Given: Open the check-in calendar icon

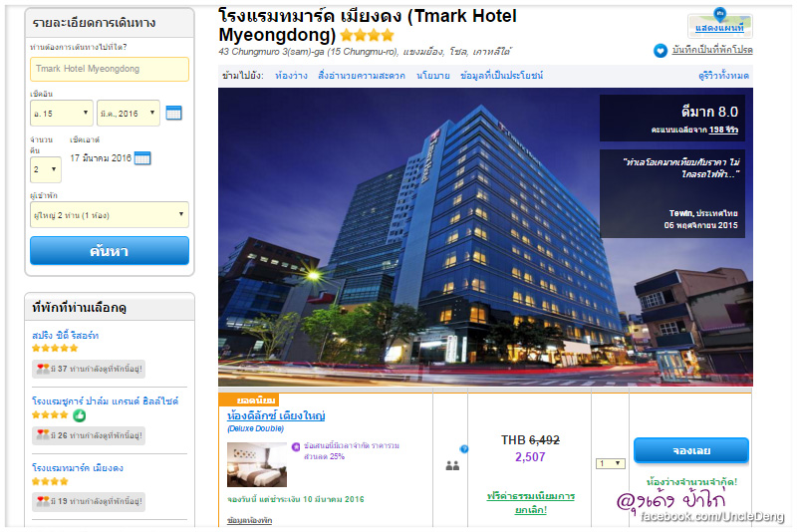Looking at the screenshot, I should click(173, 113).
